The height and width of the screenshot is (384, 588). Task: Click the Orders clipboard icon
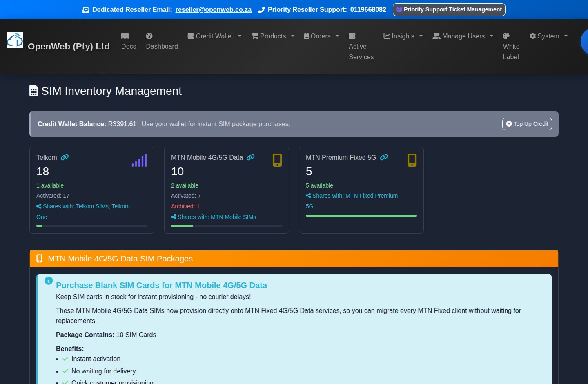point(306,36)
